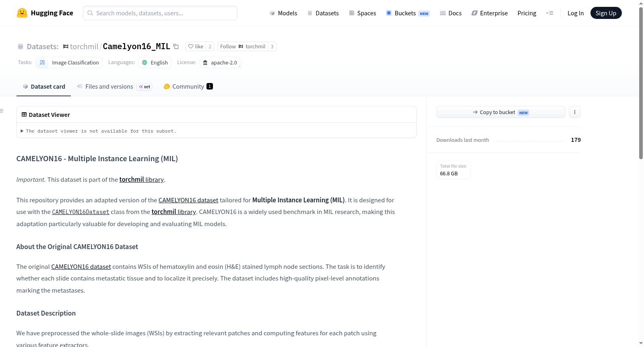Click the 'About the Original CAMELYON16 Dataset' heading
Screen dimensions: 644x347
point(77,247)
